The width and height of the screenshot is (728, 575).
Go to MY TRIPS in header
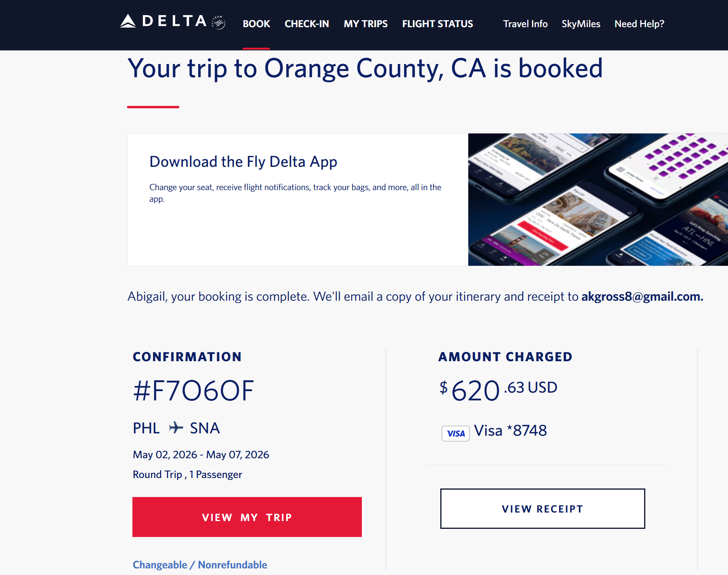click(365, 24)
